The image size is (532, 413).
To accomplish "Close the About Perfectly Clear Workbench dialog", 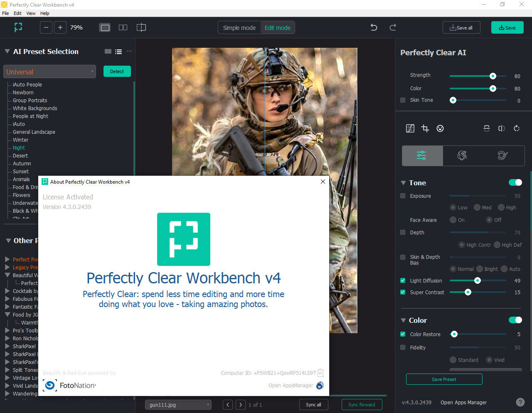I will tap(323, 182).
